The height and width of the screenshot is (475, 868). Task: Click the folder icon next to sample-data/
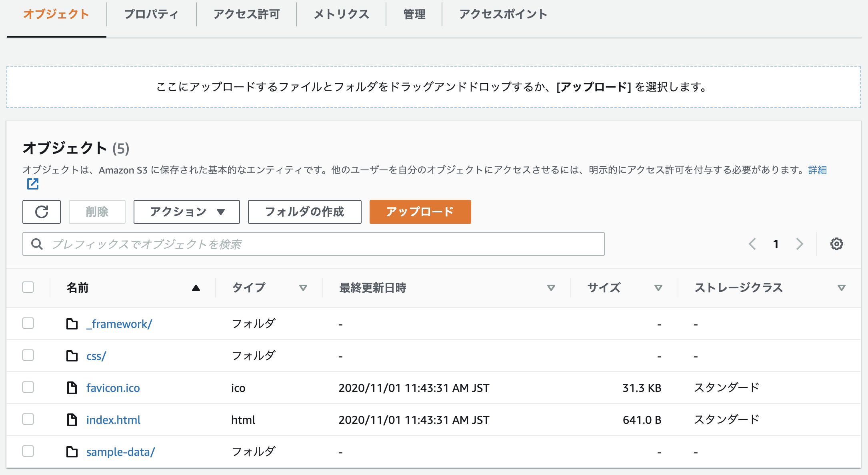click(72, 451)
